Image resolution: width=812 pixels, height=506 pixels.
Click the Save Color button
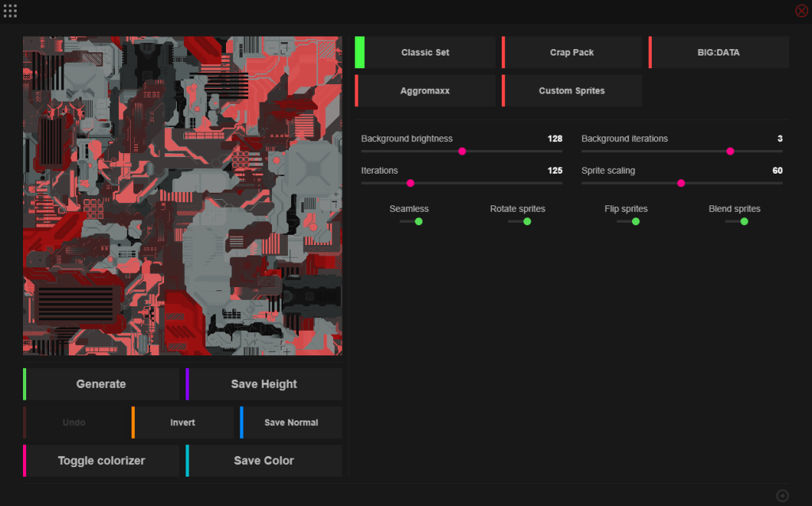click(x=264, y=461)
